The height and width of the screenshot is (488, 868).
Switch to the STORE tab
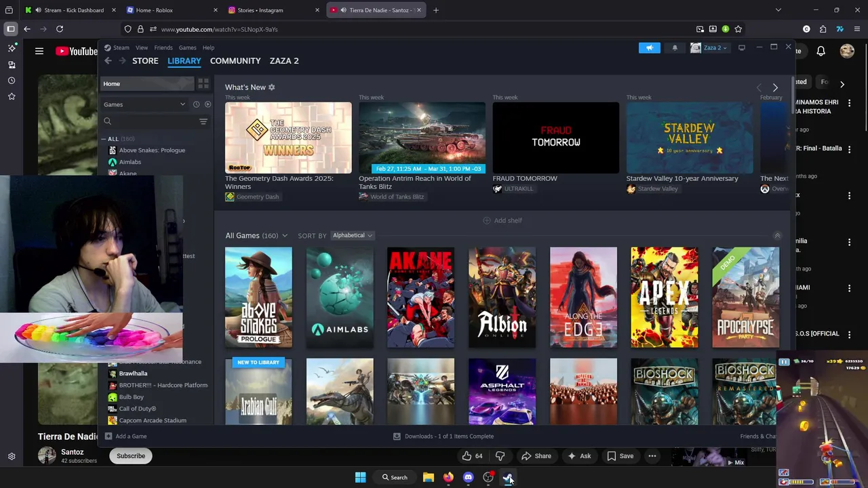(145, 61)
